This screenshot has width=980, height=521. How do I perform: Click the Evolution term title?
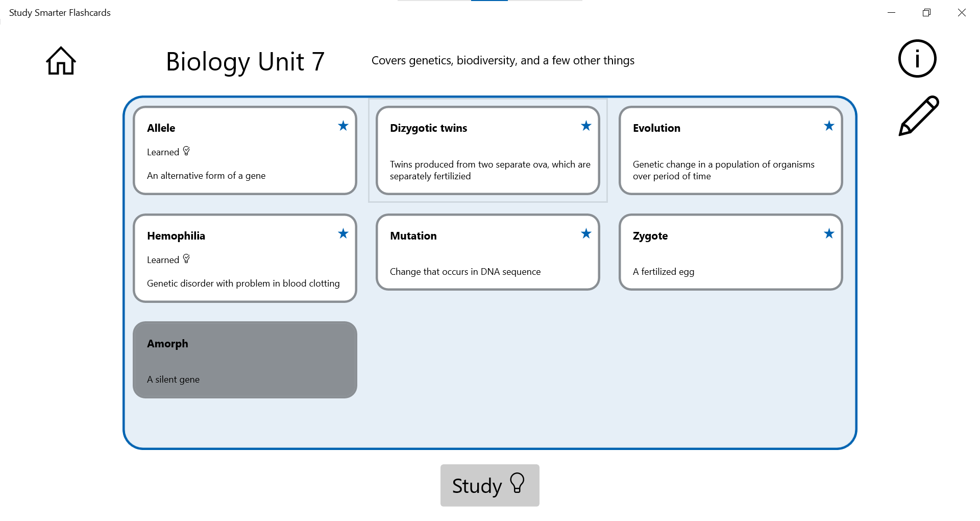pos(656,128)
